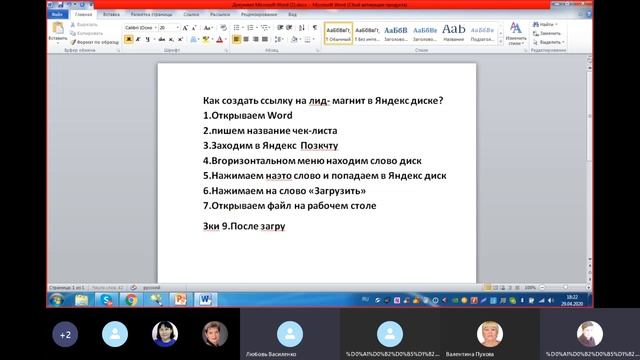Open Skype from the taskbar
The height and width of the screenshot is (360, 640).
point(106,300)
